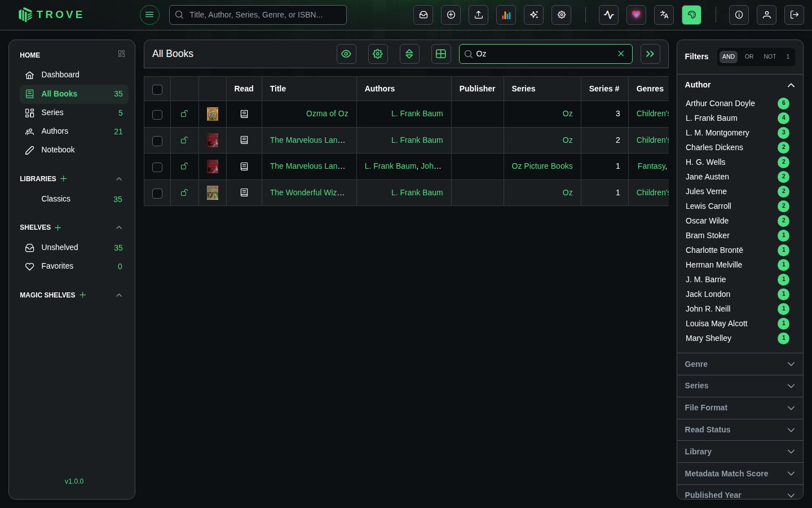Focus the global title/author search field
812x508 pixels.
click(x=258, y=15)
